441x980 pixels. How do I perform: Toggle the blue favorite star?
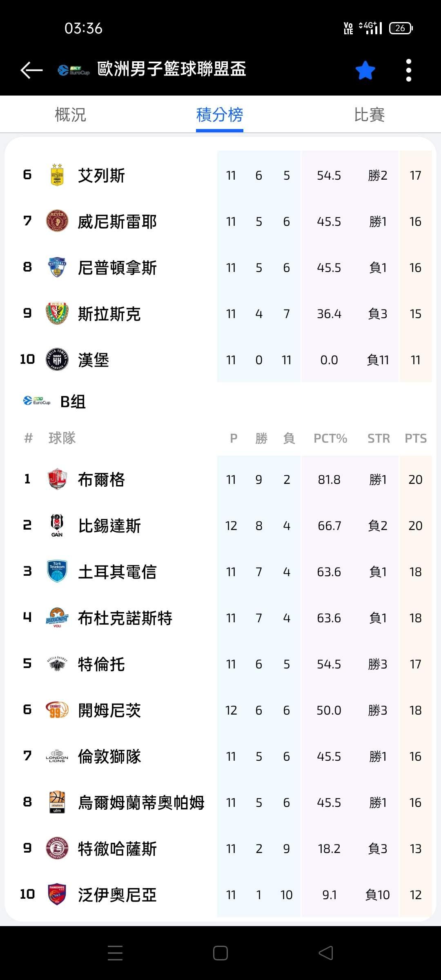[365, 70]
